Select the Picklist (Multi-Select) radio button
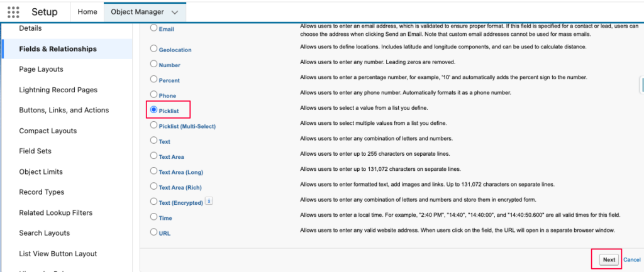Image resolution: width=644 pixels, height=272 pixels. click(154, 126)
